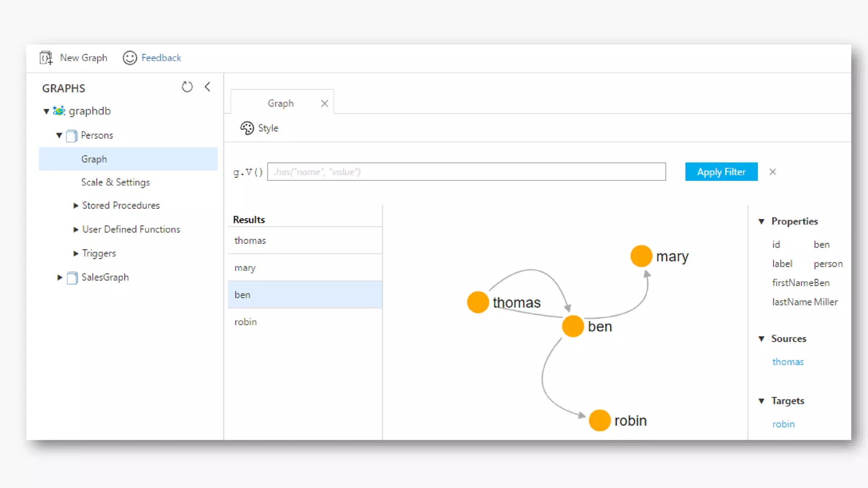
Task: Click the mary node circle
Action: 641,256
